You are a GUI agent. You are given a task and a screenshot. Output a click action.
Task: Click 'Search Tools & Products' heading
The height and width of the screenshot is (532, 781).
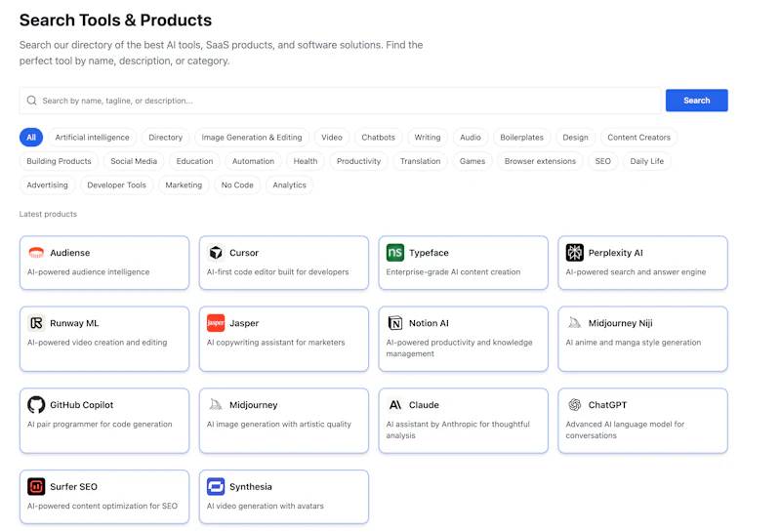point(115,20)
